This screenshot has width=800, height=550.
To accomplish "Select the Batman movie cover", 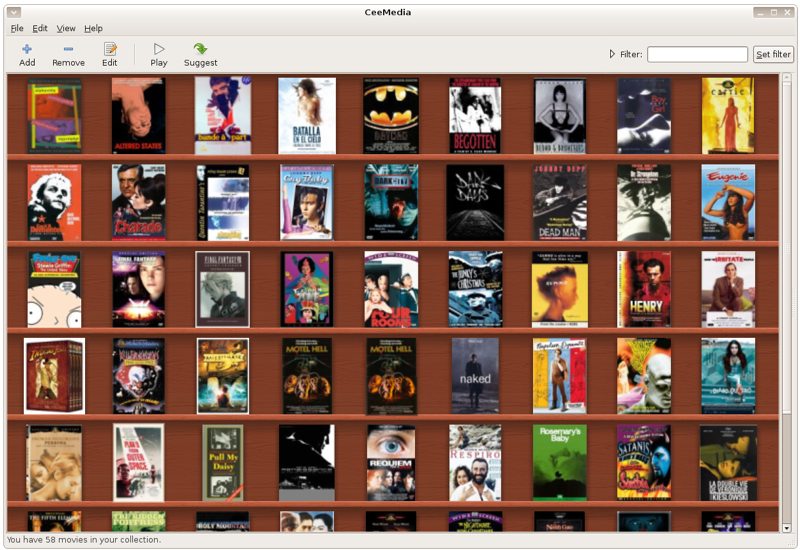I will click(x=391, y=115).
